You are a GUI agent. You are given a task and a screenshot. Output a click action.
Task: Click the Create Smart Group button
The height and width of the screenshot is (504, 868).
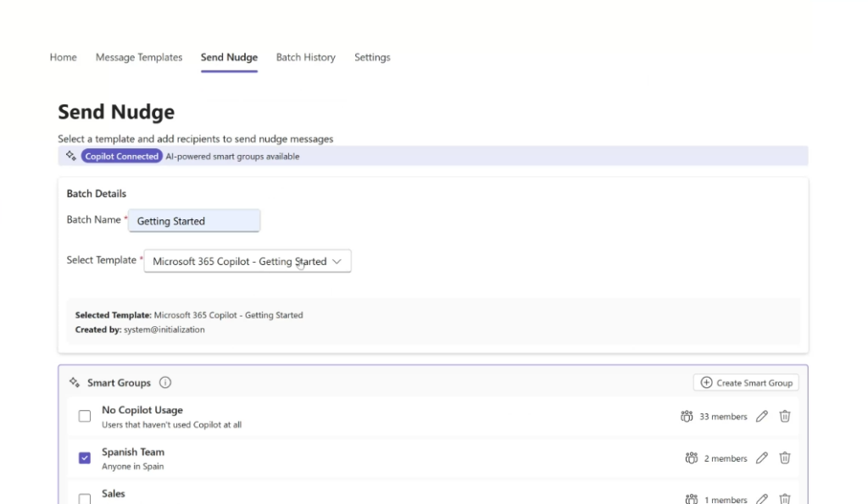pyautogui.click(x=746, y=383)
